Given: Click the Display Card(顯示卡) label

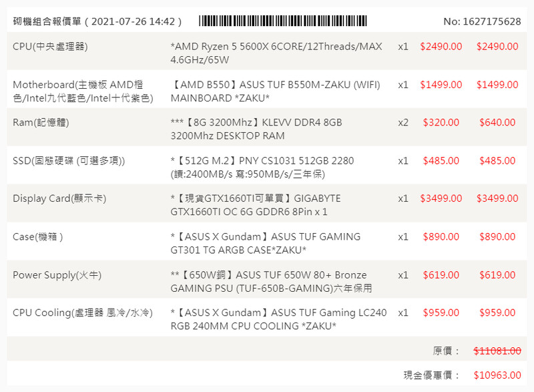Looking at the screenshot, I should click(59, 199).
